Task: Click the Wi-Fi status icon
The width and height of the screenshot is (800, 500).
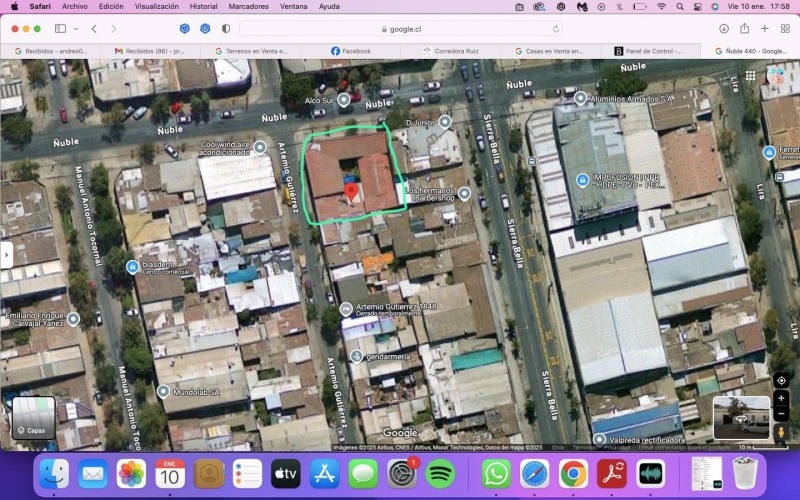Action: pyautogui.click(x=661, y=7)
